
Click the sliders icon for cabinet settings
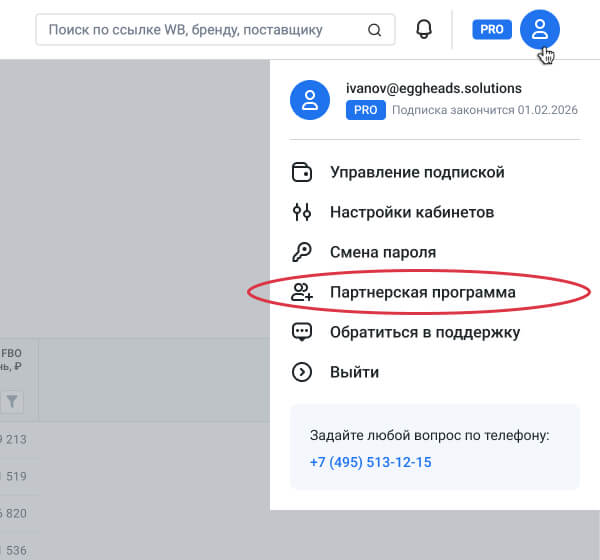[301, 212]
